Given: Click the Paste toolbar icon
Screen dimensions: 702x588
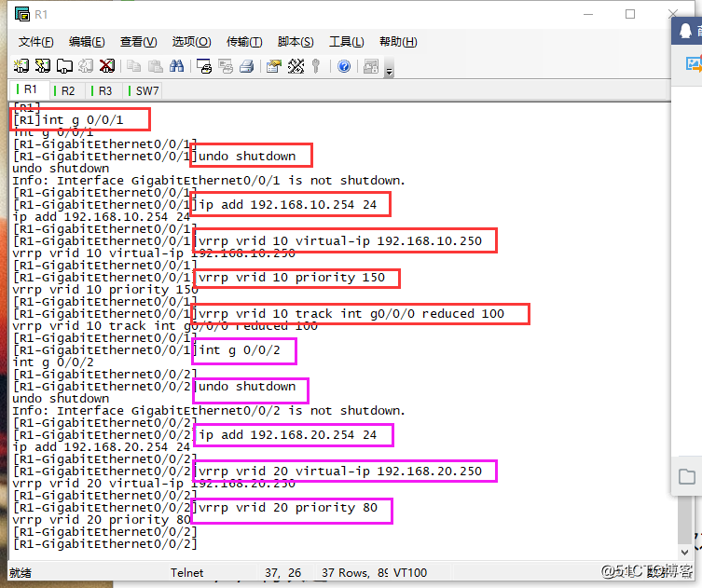Looking at the screenshot, I should [x=155, y=66].
